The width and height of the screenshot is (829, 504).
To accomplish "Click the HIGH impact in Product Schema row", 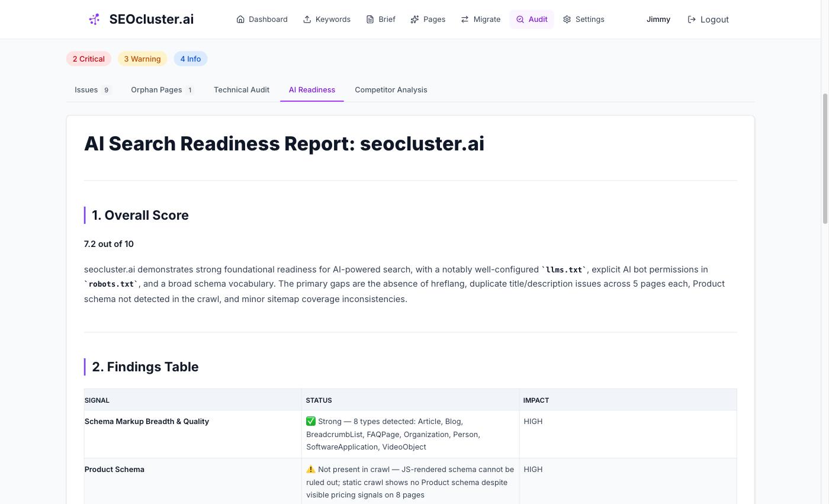I will (x=533, y=470).
